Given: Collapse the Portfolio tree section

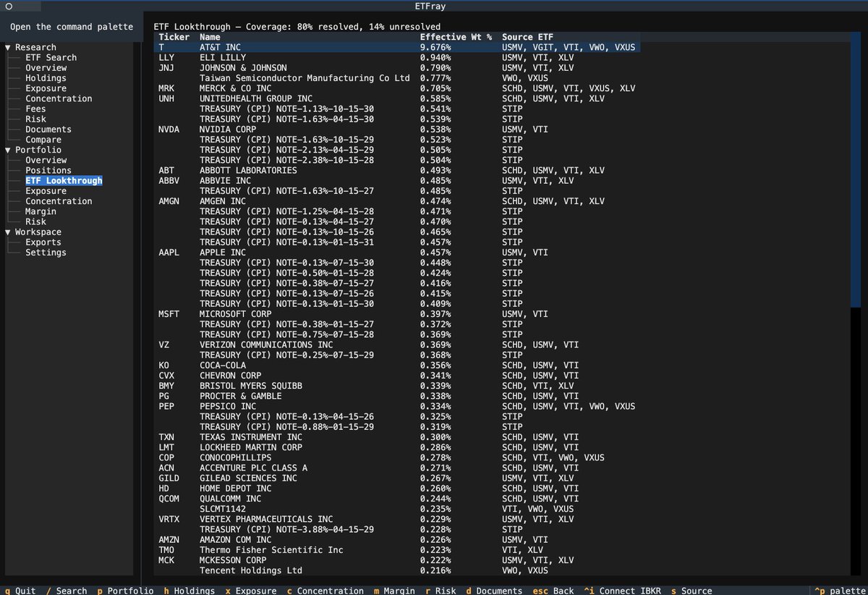Looking at the screenshot, I should pyautogui.click(x=8, y=150).
